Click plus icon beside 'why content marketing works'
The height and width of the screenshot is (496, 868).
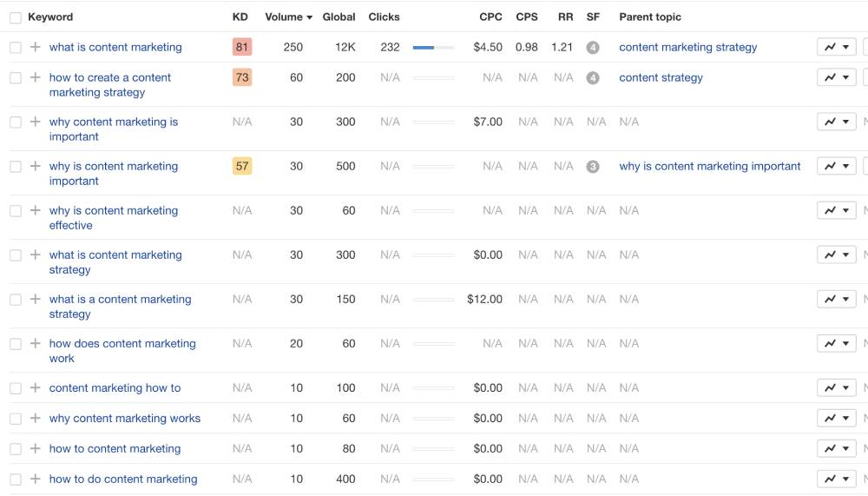click(35, 419)
